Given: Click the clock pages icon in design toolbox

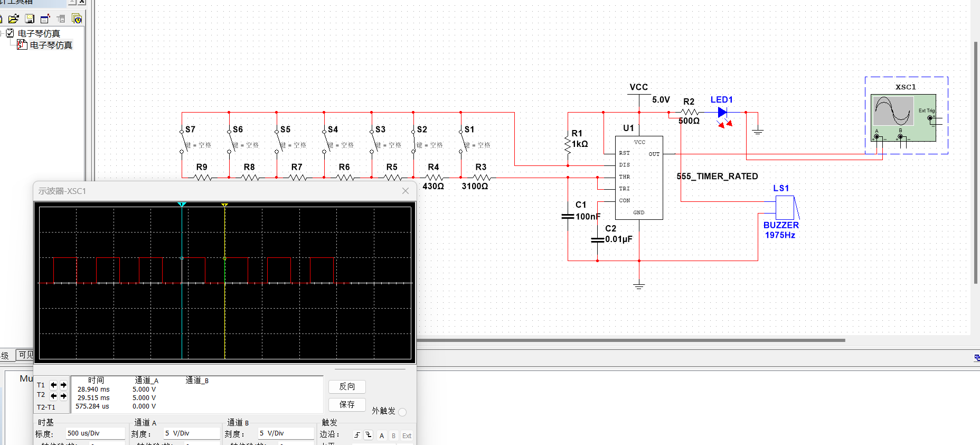Looking at the screenshot, I should point(77,19).
